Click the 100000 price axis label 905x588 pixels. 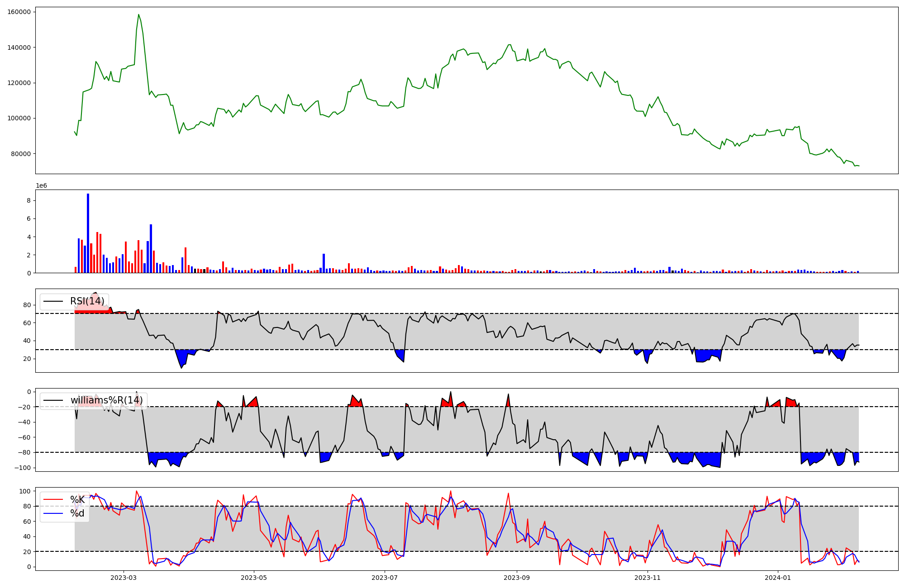pos(19,118)
